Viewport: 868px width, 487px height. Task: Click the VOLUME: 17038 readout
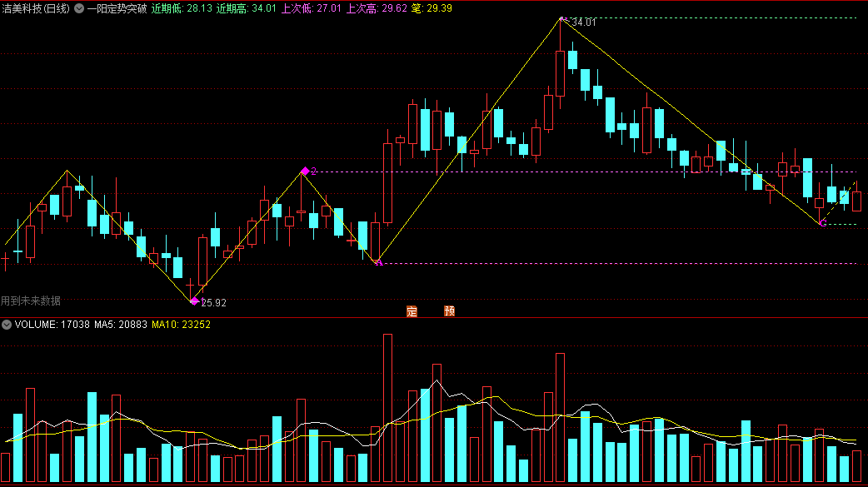click(52, 325)
